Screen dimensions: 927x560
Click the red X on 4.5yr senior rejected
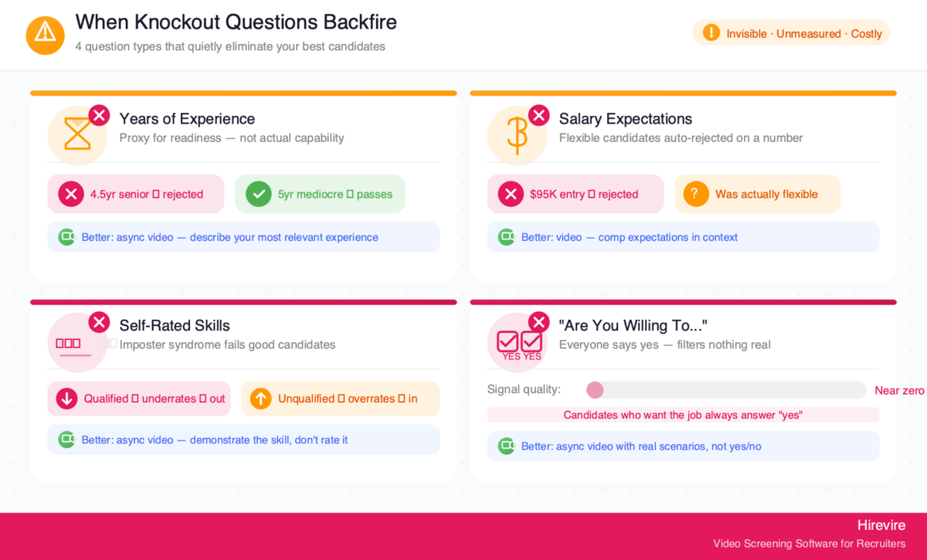[x=71, y=194]
